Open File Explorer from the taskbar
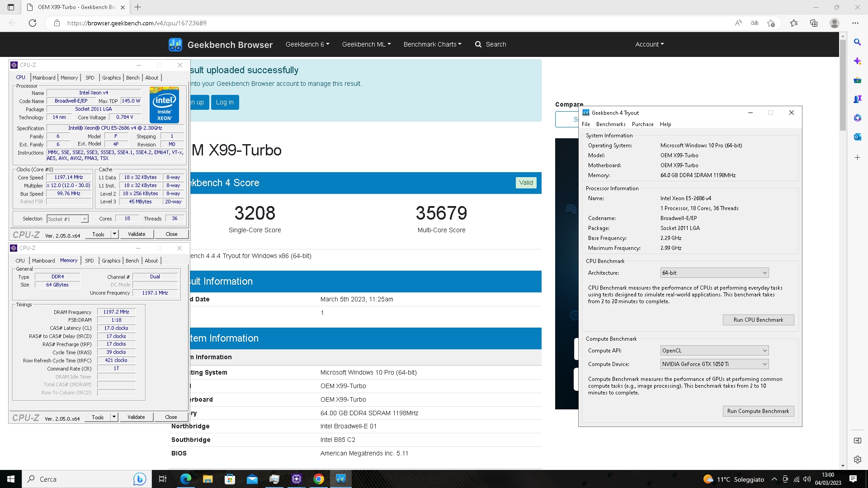The image size is (868, 488). point(208,479)
